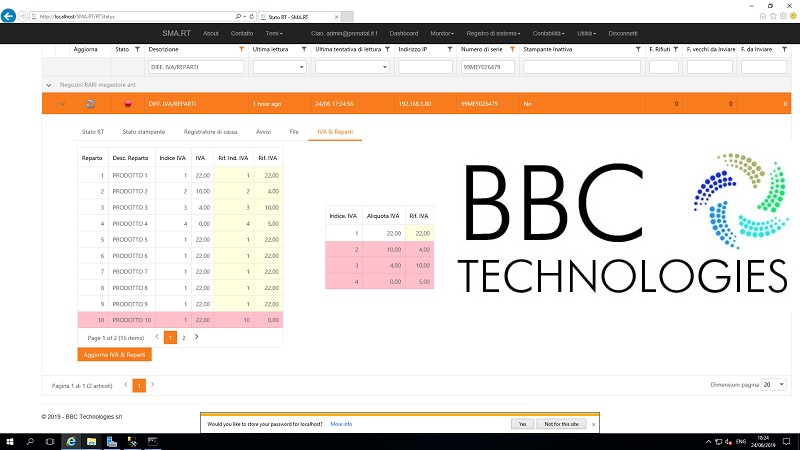The width and height of the screenshot is (800, 450).
Task: Click the browser address bar URL
Action: pos(78,17)
